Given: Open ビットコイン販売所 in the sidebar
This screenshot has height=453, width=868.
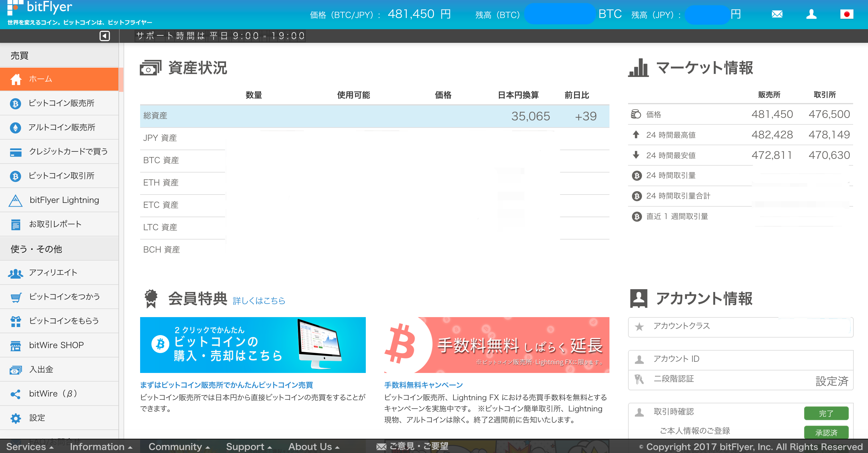Looking at the screenshot, I should coord(59,103).
